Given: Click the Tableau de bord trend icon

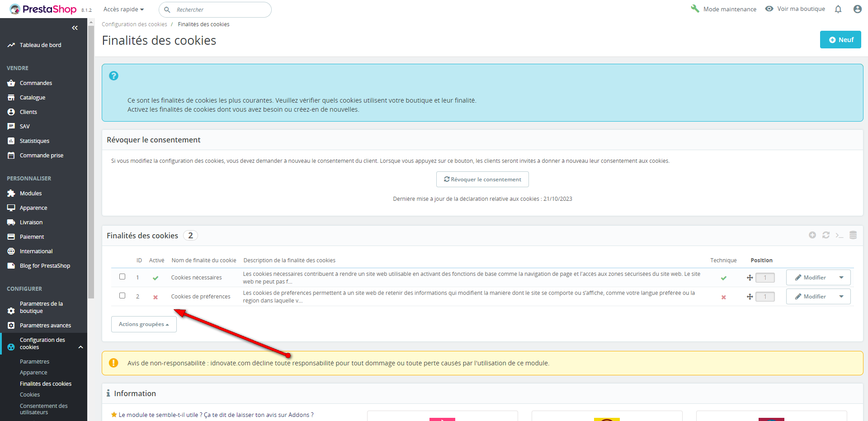Looking at the screenshot, I should 11,45.
